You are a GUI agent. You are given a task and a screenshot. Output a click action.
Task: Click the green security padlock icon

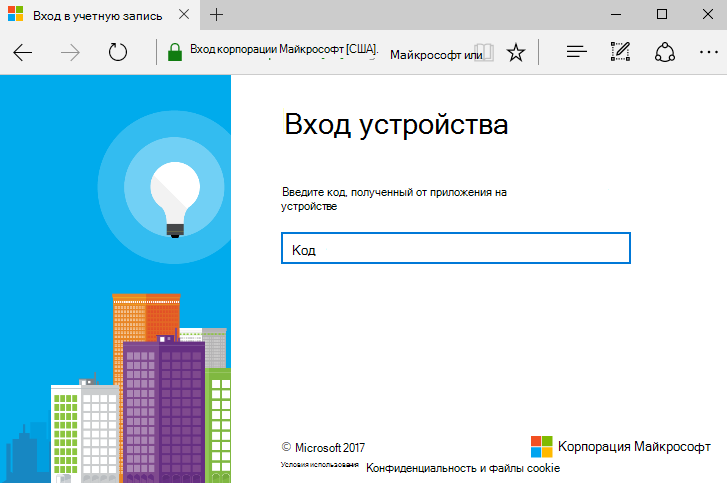click(x=175, y=52)
